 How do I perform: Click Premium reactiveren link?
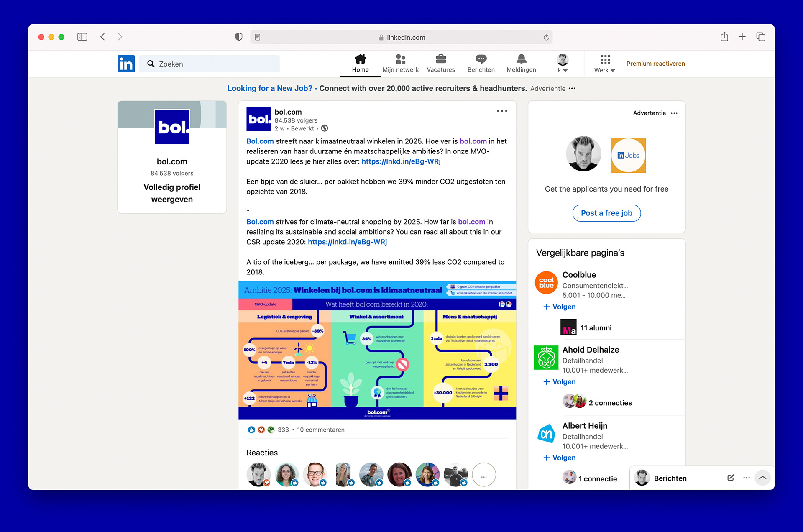pyautogui.click(x=655, y=64)
